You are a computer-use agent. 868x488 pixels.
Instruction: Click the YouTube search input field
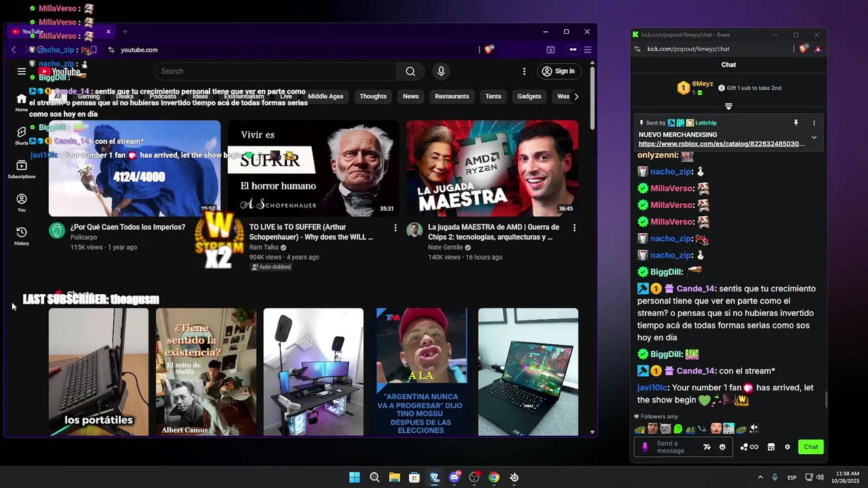pyautogui.click(x=275, y=71)
